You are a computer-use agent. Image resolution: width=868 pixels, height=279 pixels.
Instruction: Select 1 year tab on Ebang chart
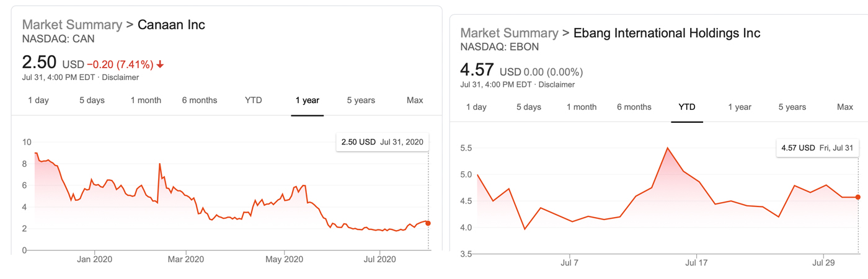(x=740, y=107)
